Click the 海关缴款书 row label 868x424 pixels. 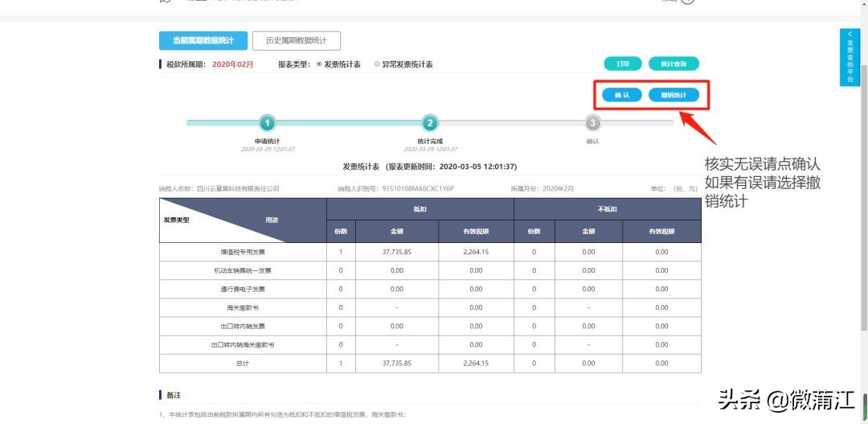tap(243, 307)
